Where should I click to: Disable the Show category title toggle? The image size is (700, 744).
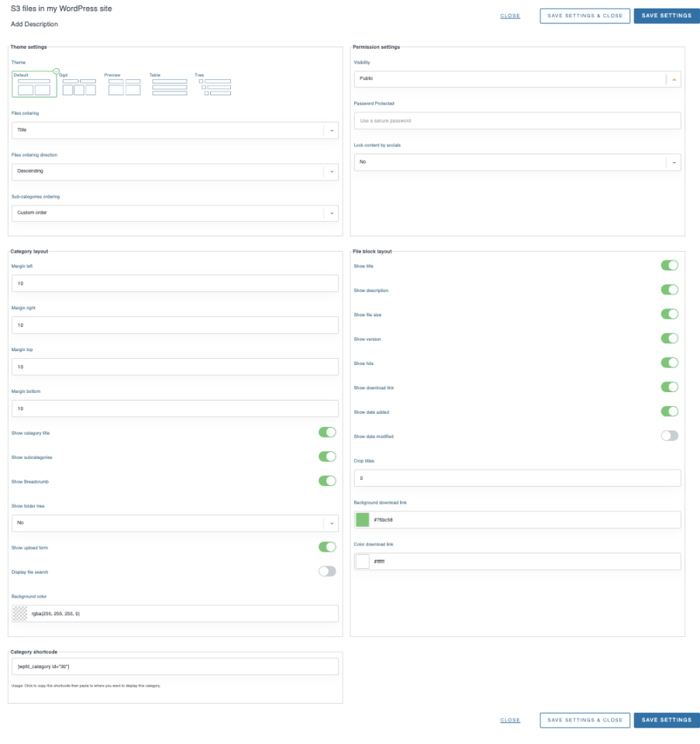327,432
